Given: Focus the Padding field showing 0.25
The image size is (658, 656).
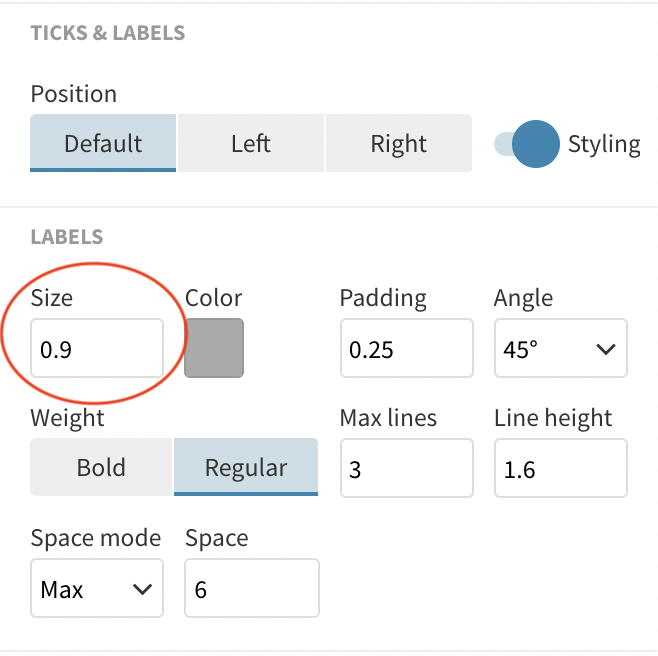Looking at the screenshot, I should [405, 349].
